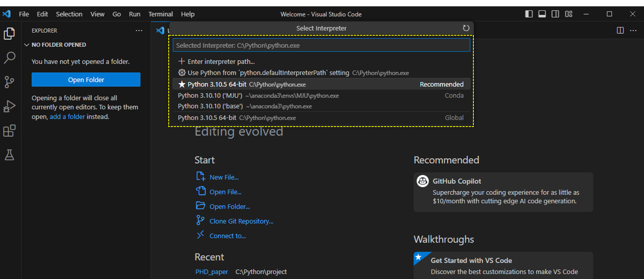Image resolution: width=644 pixels, height=279 pixels.
Task: Select Enter interpreter path... option
Action: pyautogui.click(x=321, y=62)
